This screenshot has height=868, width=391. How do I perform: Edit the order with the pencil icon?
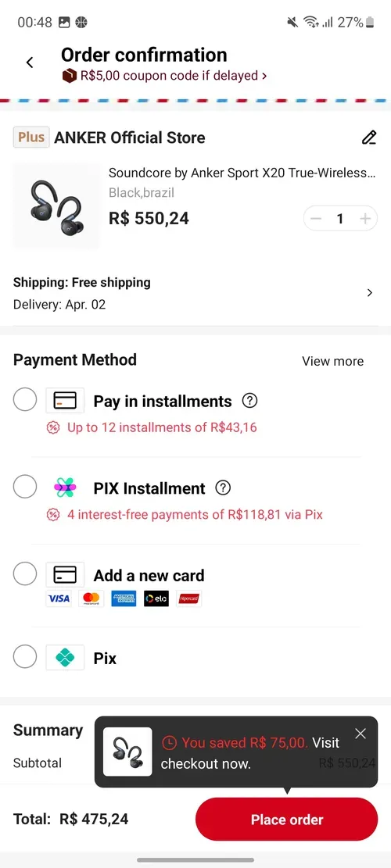[369, 138]
